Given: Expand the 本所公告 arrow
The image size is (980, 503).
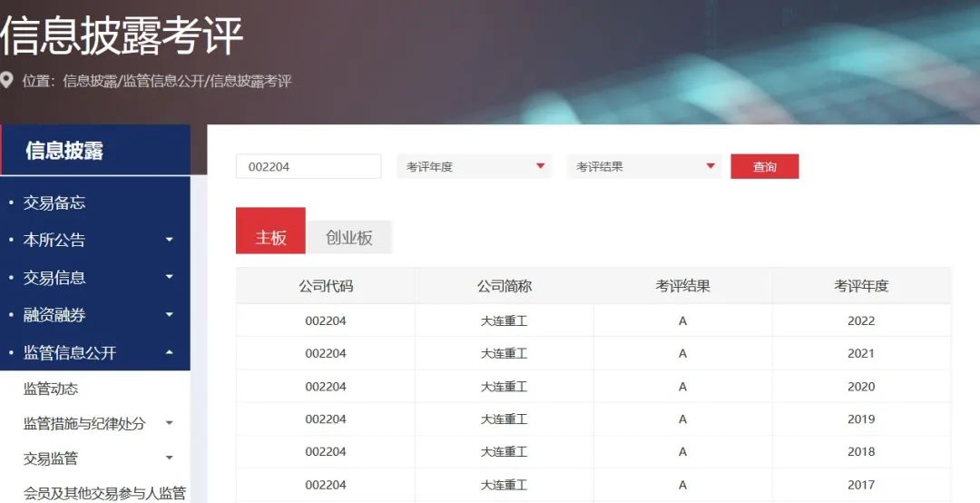Looking at the screenshot, I should [x=170, y=240].
